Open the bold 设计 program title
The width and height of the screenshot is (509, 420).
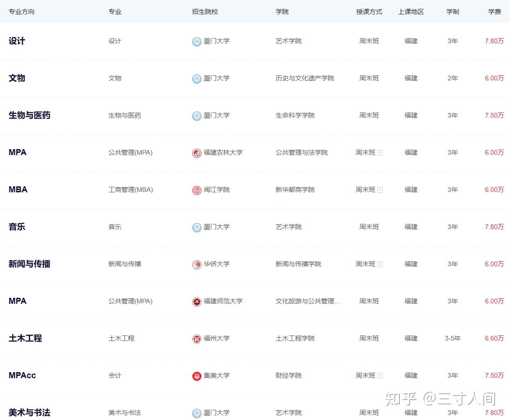[x=17, y=41]
